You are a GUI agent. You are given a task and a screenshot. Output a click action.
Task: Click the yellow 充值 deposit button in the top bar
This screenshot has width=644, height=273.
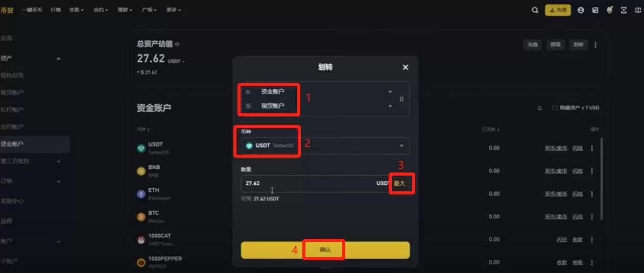tap(558, 10)
